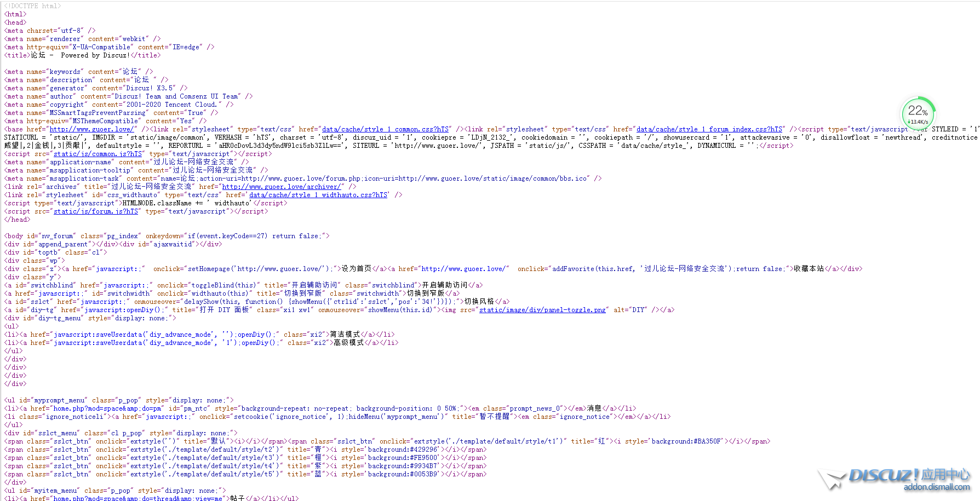Screen dimensions: 980x501
Task: Click the copyright '2001-2020 Tencent Cloud.' line
Action: click(x=119, y=105)
